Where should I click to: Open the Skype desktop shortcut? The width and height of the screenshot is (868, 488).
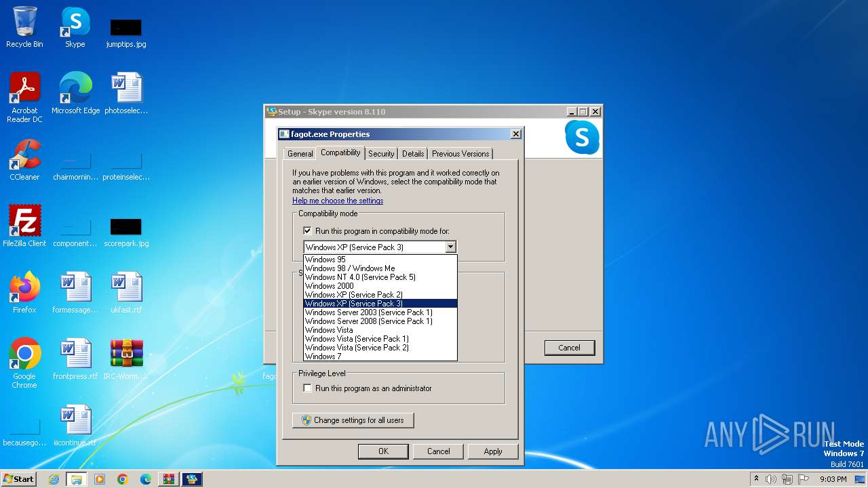75,27
